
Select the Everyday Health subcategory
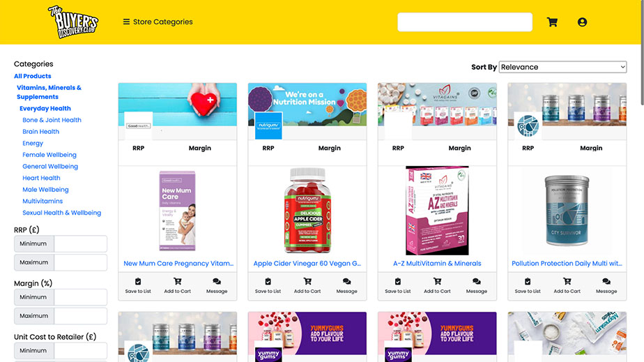[x=45, y=109]
